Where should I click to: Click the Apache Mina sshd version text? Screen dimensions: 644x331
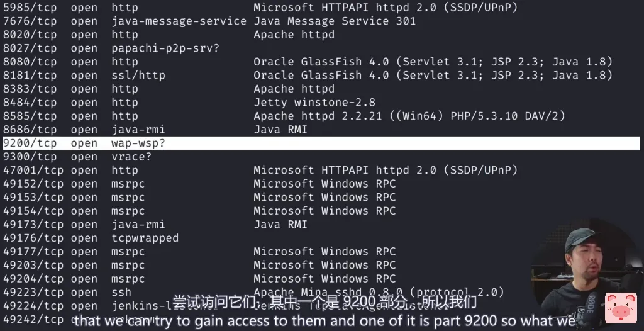379,292
